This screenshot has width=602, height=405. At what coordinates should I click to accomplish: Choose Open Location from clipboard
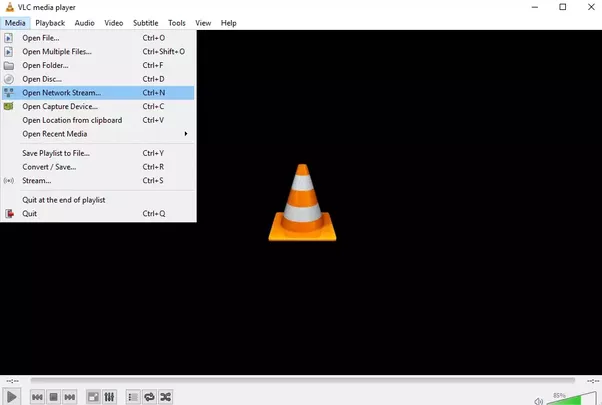coord(98,120)
